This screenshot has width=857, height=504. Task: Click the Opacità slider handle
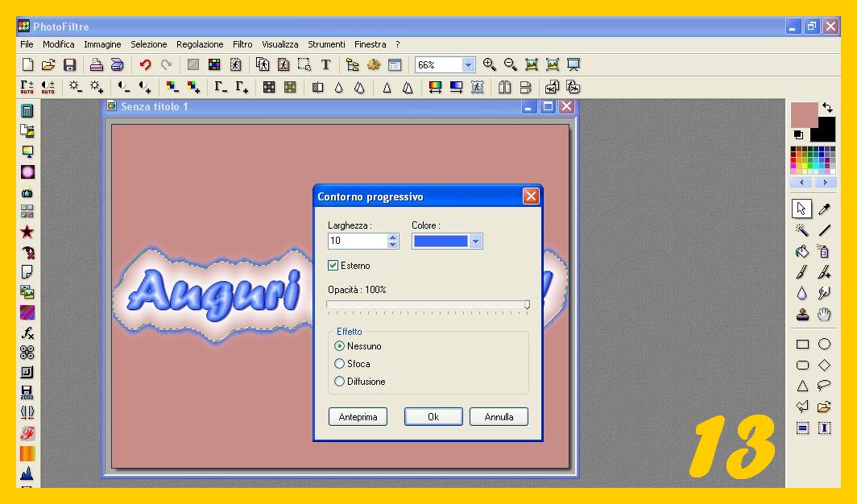coord(527,304)
